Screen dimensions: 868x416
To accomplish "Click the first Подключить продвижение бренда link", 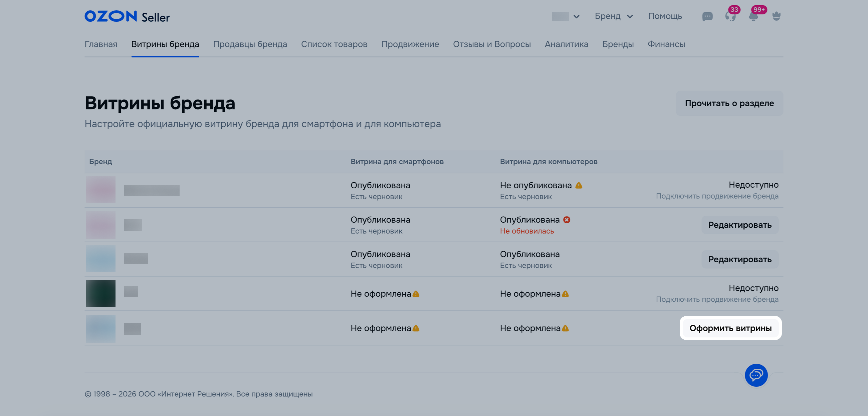I will click(x=717, y=196).
